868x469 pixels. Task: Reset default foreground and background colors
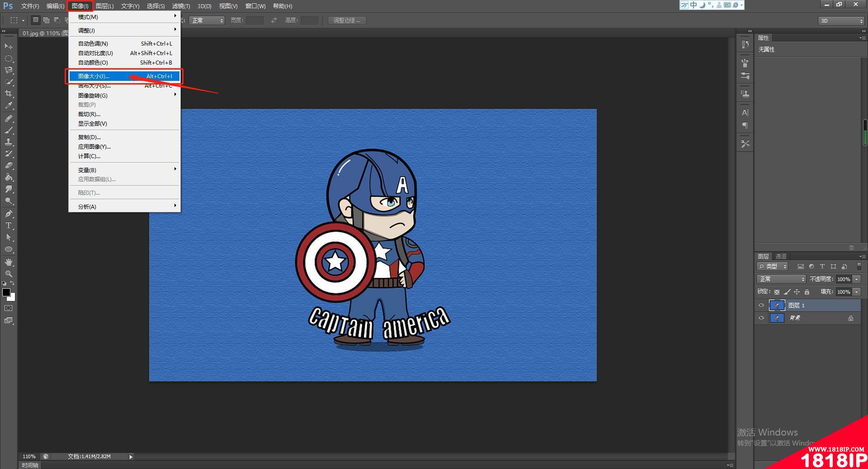(x=4, y=283)
